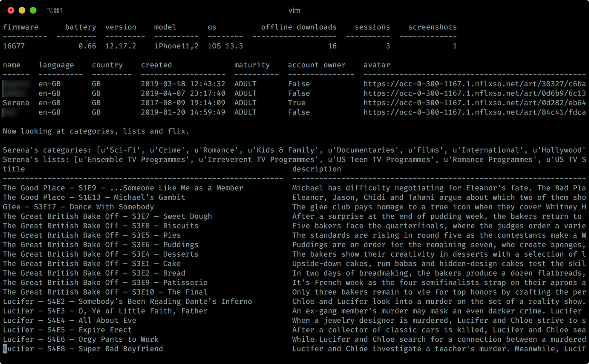Select the Glee S3E17 Dance With Somebody row
Image resolution: width=589 pixels, height=364 pixels.
(78, 207)
